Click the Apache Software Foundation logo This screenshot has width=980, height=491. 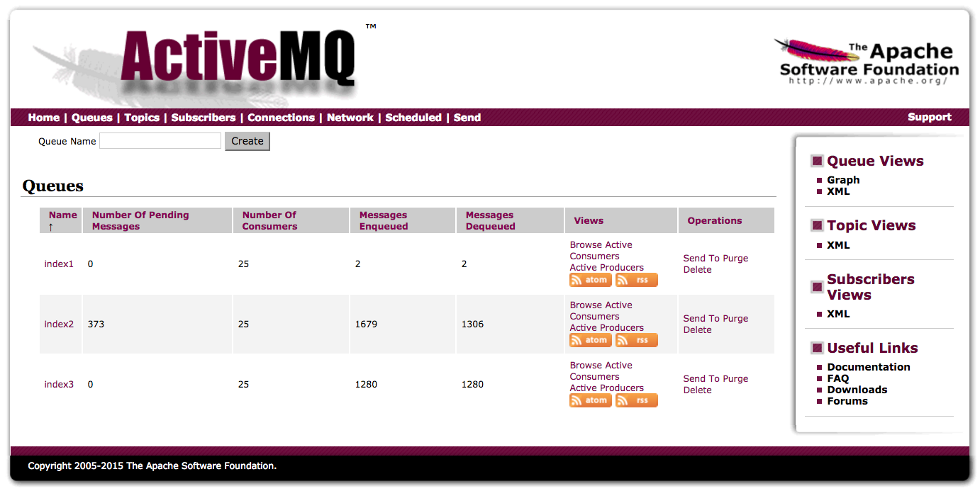pyautogui.click(x=867, y=62)
